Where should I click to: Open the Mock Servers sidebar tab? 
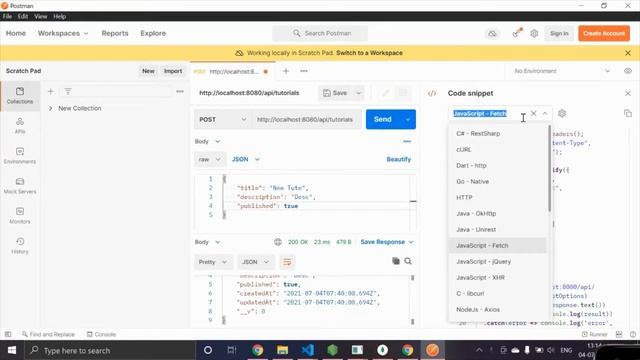20,186
